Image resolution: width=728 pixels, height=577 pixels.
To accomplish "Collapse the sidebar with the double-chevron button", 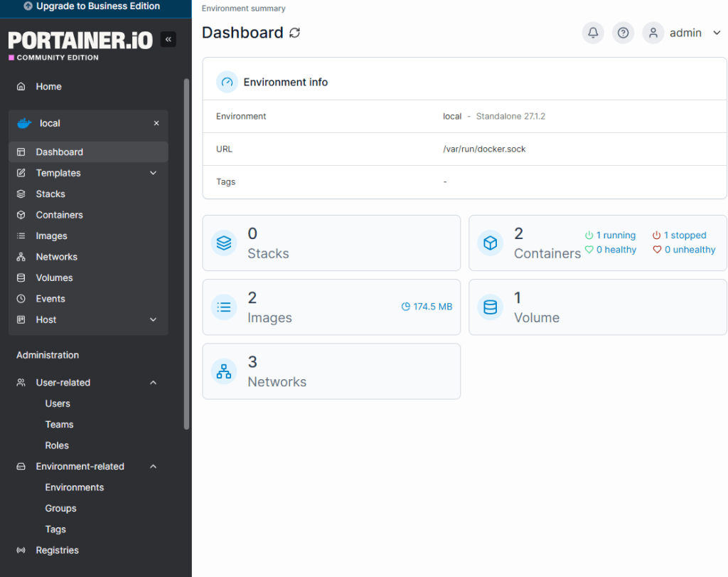I will coord(168,39).
